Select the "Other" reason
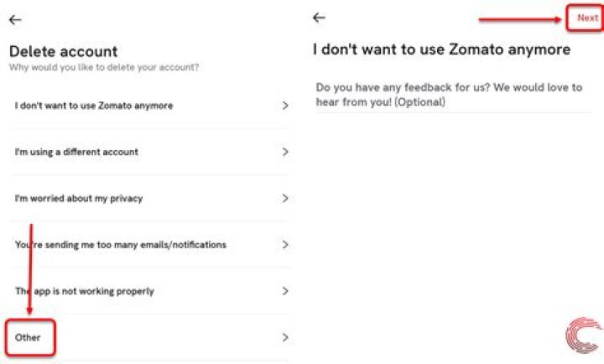This screenshot has width=604, height=364. [29, 337]
